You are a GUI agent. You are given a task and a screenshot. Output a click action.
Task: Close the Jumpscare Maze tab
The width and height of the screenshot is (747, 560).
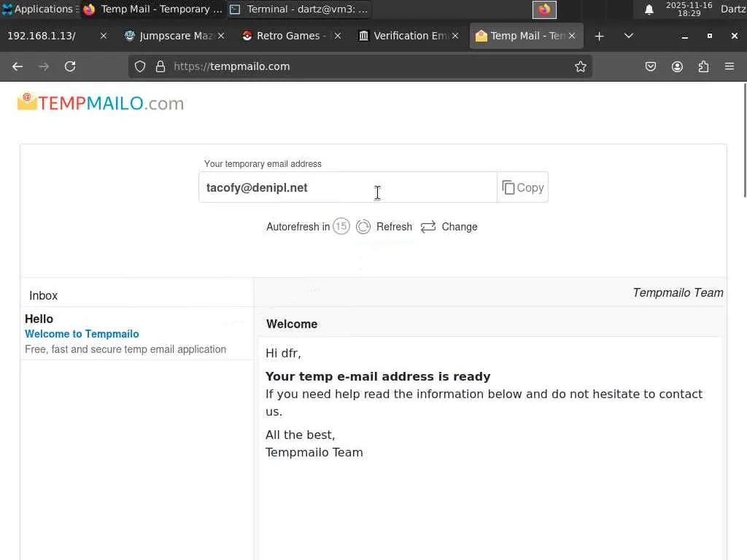pyautogui.click(x=221, y=36)
